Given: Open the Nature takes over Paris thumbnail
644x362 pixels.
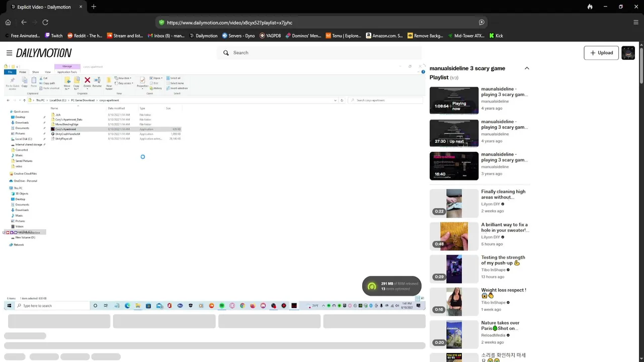Looking at the screenshot, I should [454, 334].
